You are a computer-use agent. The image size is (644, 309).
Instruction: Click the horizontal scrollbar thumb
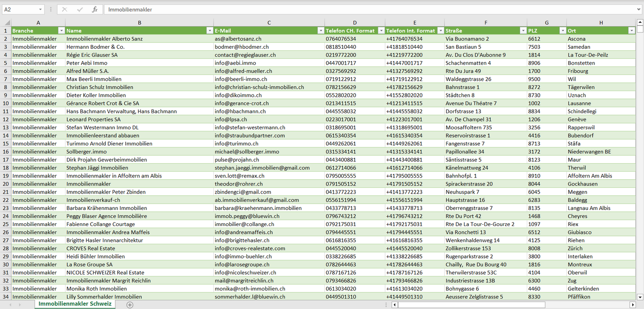[471, 305]
